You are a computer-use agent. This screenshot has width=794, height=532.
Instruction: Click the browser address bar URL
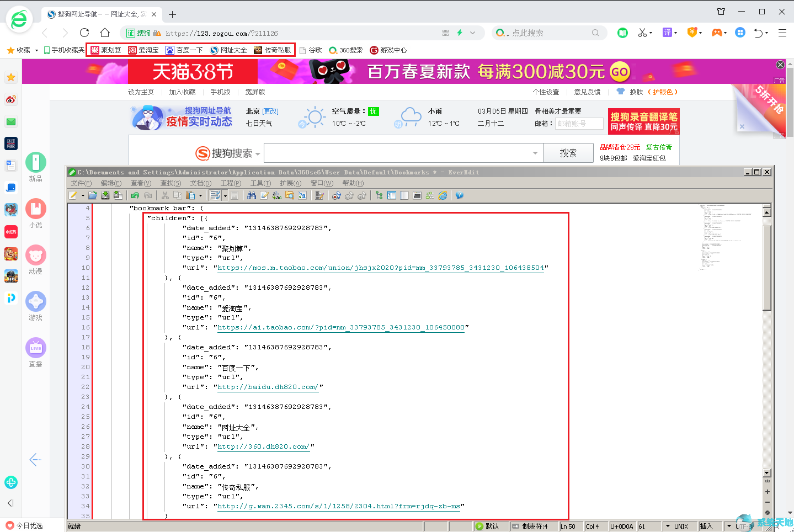pos(222,33)
